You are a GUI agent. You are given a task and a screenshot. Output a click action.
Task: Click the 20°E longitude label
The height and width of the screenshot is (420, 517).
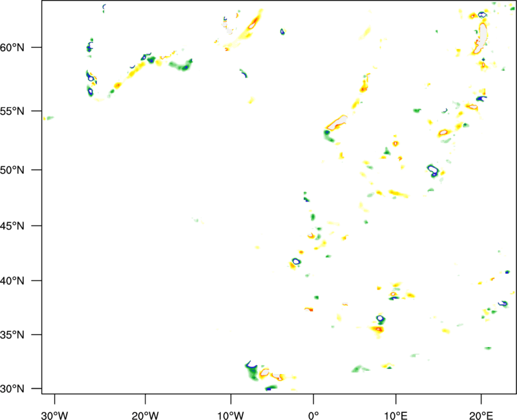[481, 415]
